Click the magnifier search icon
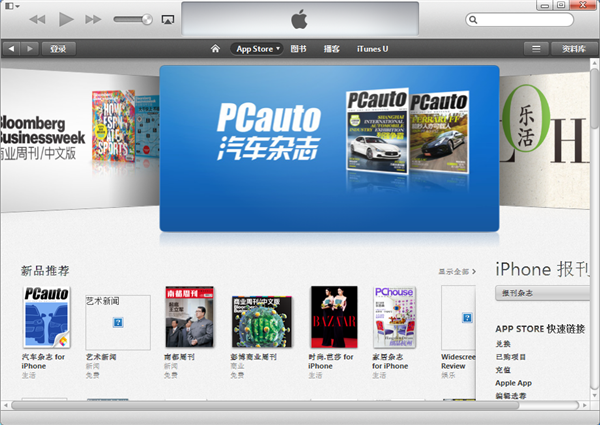 [473, 20]
